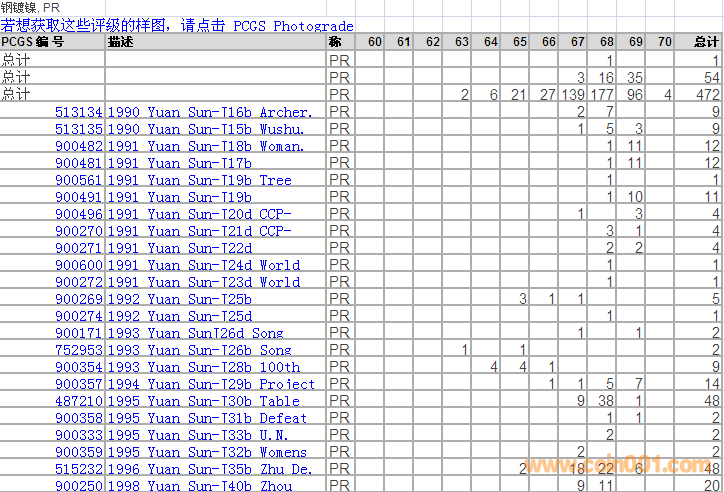Select PCGS number 900333

[x=78, y=435]
